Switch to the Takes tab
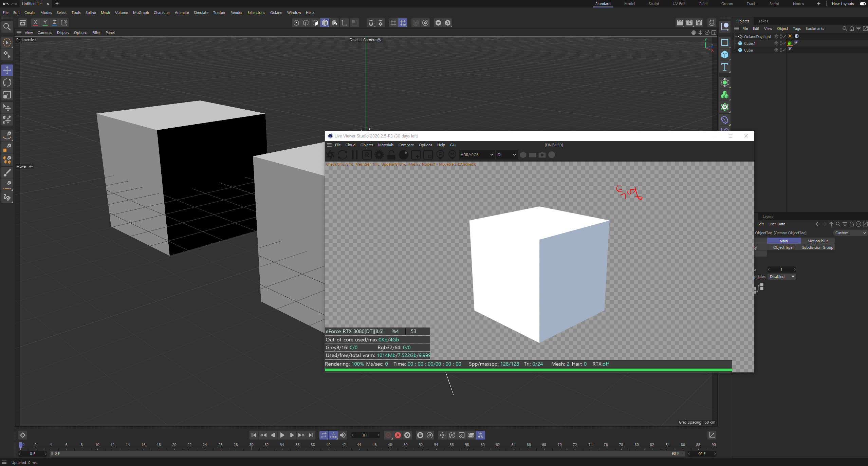Viewport: 868px width, 466px height. tap(763, 21)
